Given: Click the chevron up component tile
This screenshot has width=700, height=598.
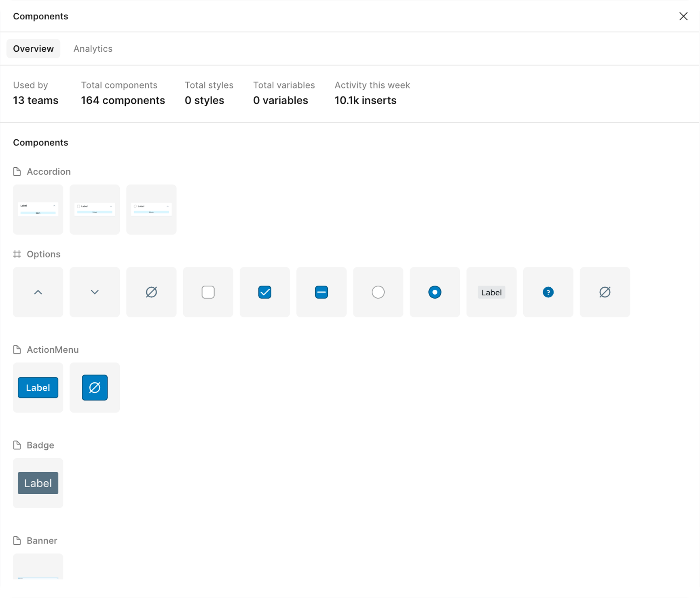Looking at the screenshot, I should click(38, 292).
